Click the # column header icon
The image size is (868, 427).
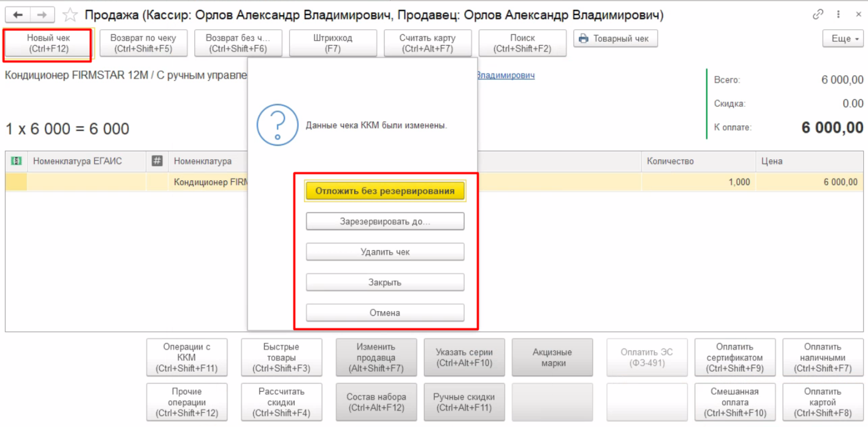(157, 161)
